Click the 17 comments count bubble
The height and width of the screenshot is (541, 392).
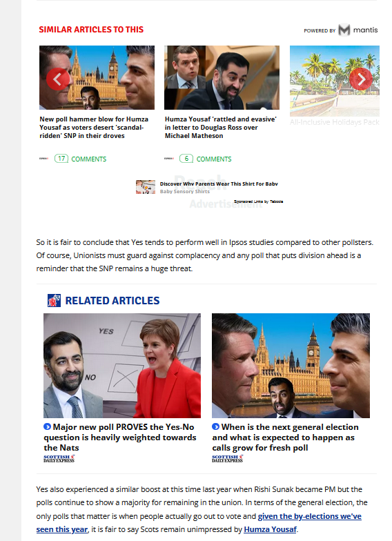click(61, 159)
